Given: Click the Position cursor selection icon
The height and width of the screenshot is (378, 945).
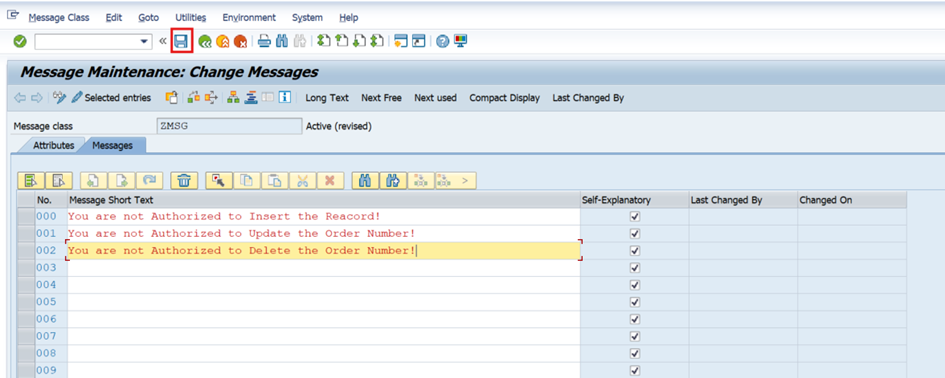Looking at the screenshot, I should click(219, 180).
